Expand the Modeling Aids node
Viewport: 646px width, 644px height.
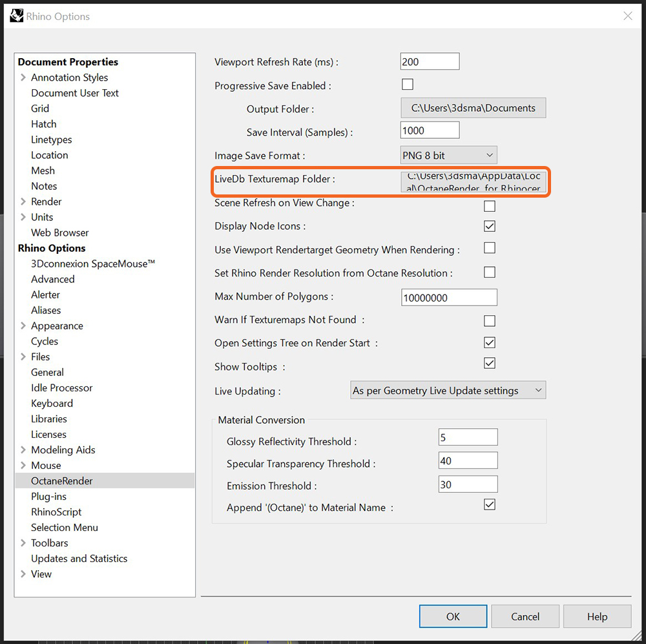click(23, 450)
